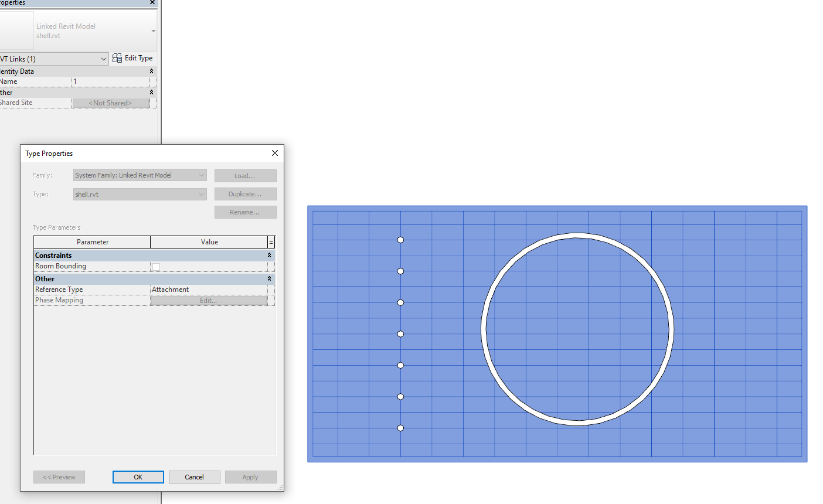Open the Type dropdown showing shell.rvt

point(201,193)
